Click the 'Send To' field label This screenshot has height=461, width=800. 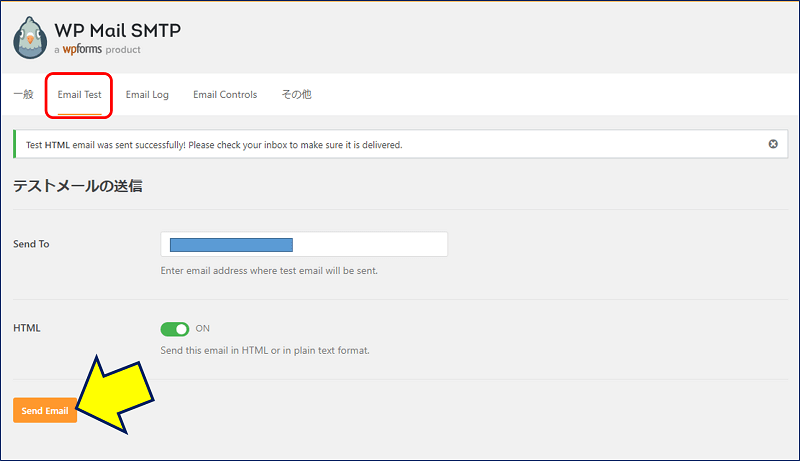pos(31,244)
